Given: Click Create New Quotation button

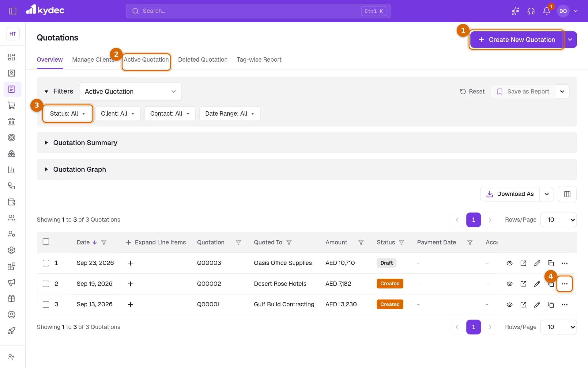Looking at the screenshot, I should [517, 40].
